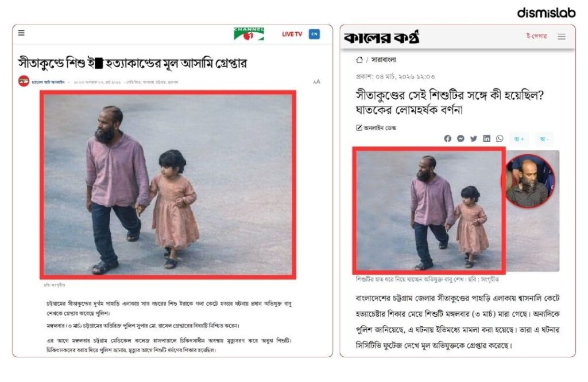Share the article via Messenger
The image size is (588, 382).
(x=461, y=139)
